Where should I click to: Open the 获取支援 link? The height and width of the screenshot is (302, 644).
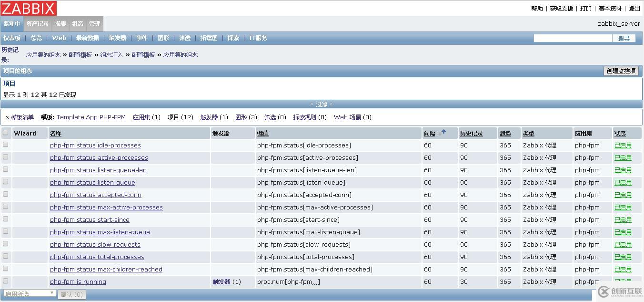tap(562, 9)
